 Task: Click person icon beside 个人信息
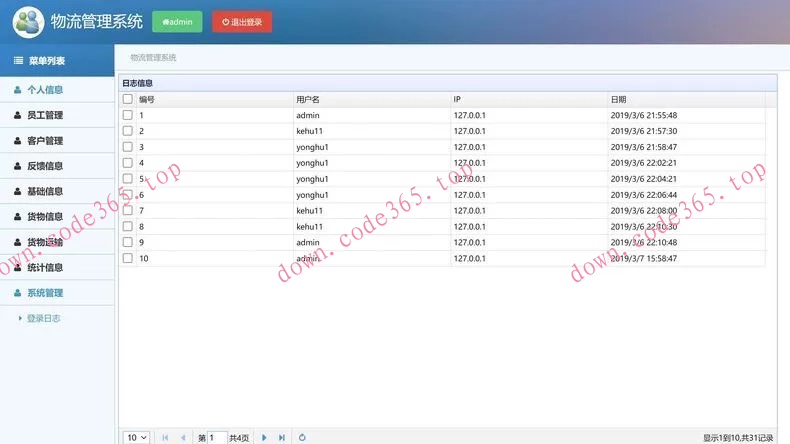18,90
